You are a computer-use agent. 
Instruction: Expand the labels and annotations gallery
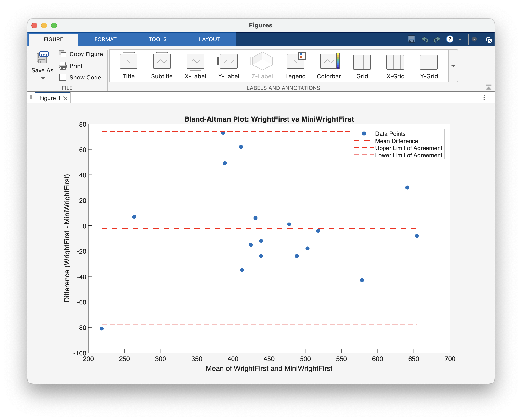453,66
